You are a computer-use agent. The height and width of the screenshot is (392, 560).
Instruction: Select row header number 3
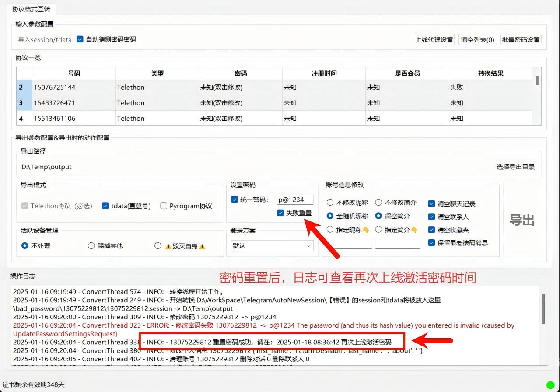[x=24, y=103]
